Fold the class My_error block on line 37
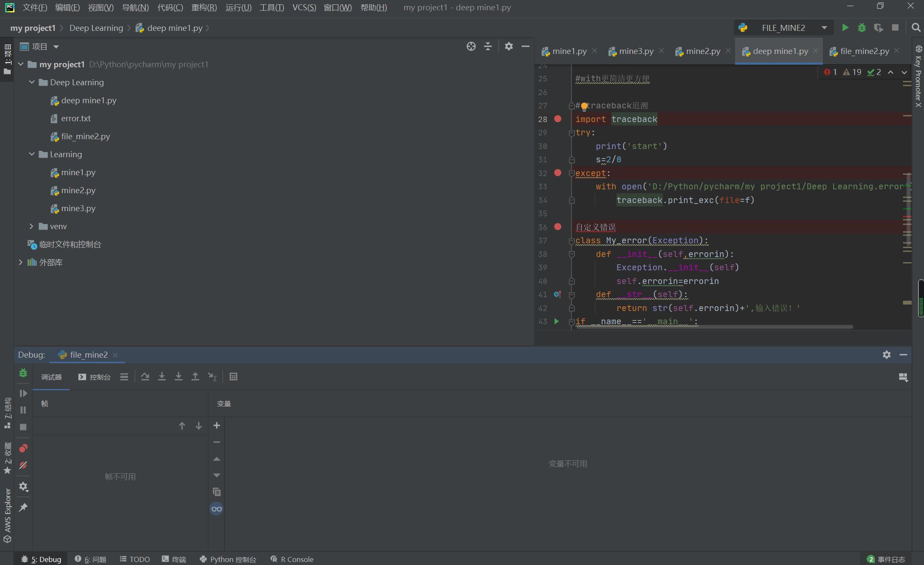The width and height of the screenshot is (924, 565). (x=571, y=241)
